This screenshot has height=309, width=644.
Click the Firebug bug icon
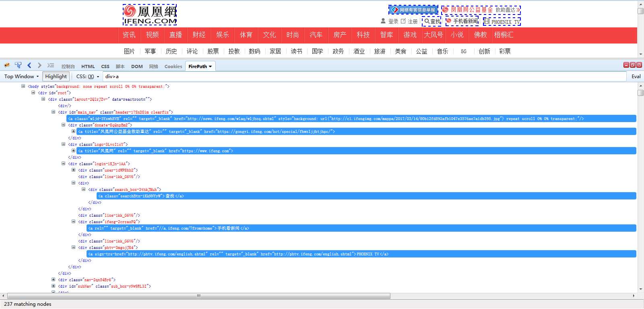(7, 65)
